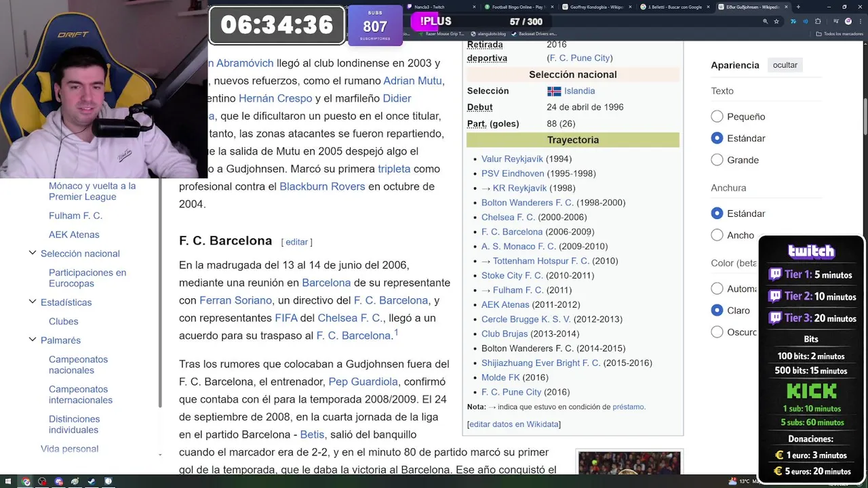Hide the Apariencia panel with ocultar
The image size is (868, 488).
pos(785,65)
